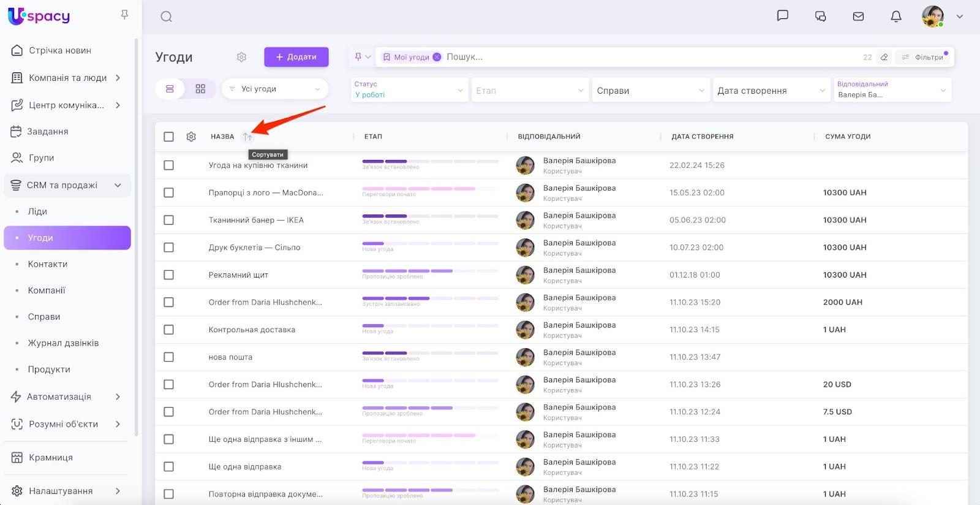Image resolution: width=980 pixels, height=505 pixels.
Task: Open the notifications bell icon
Action: (x=895, y=17)
